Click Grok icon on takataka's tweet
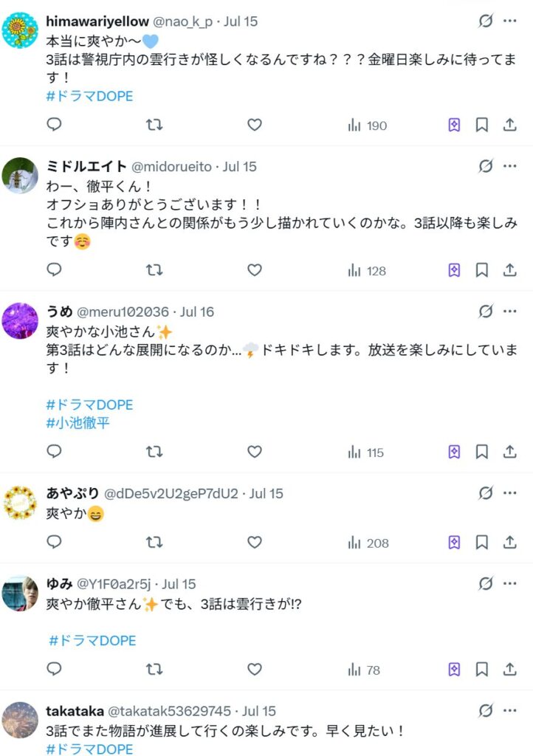The height and width of the screenshot is (756, 533). [485, 710]
